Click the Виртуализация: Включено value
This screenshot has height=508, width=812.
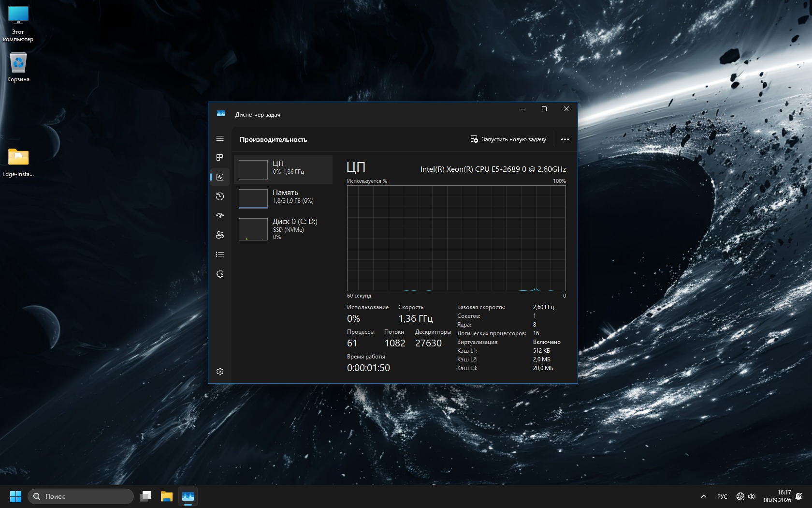pyautogui.click(x=547, y=342)
